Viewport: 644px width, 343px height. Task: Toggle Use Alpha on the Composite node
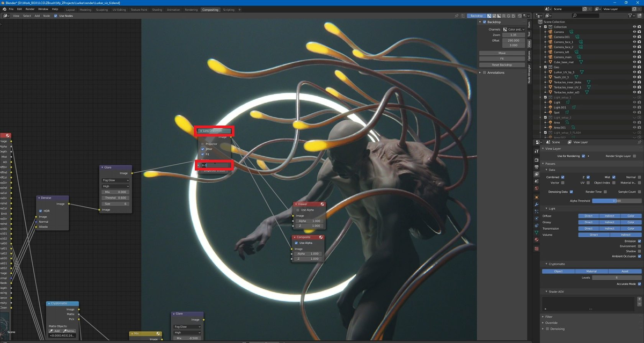(297, 243)
